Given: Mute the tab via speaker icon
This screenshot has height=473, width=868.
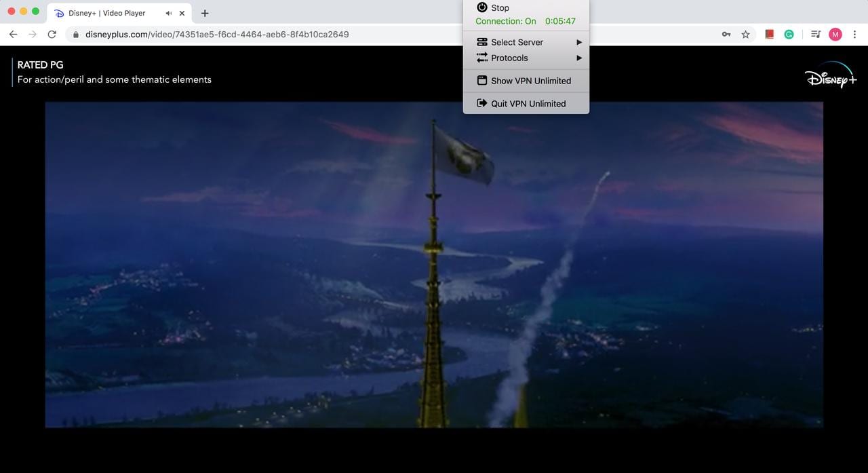Looking at the screenshot, I should [x=167, y=13].
